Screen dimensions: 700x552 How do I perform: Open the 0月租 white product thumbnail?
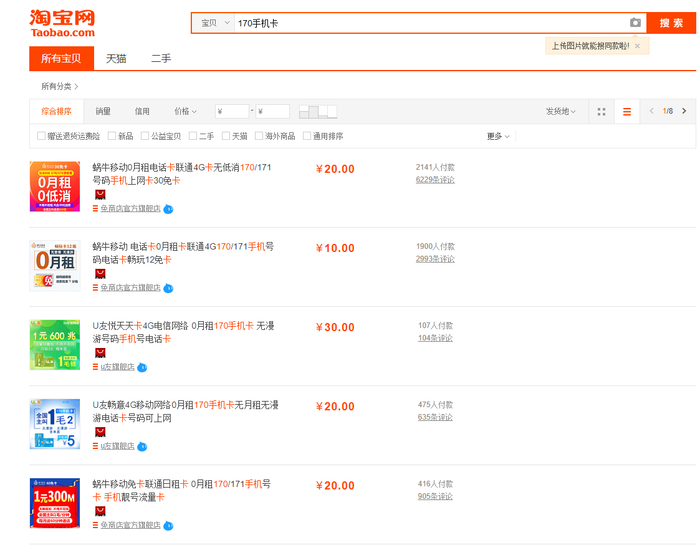click(x=55, y=265)
